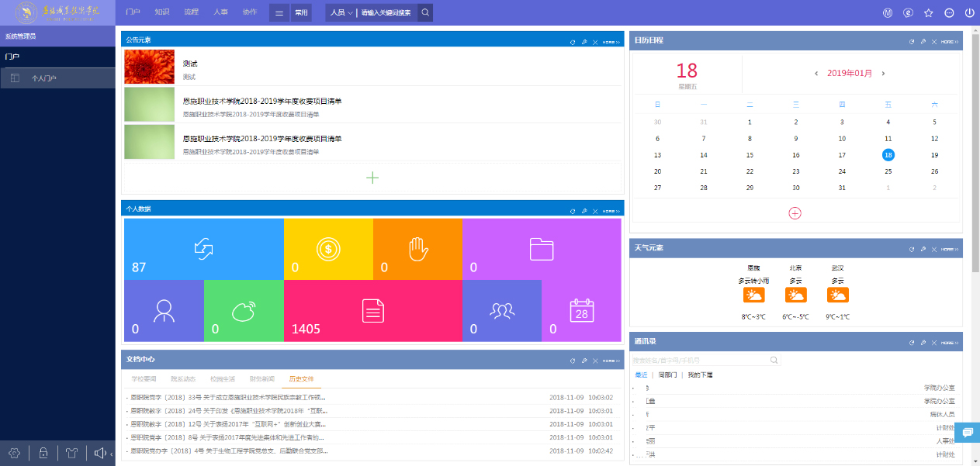The width and height of the screenshot is (980, 466).
Task: Add a schedule with the red plus circle
Action: (x=795, y=212)
